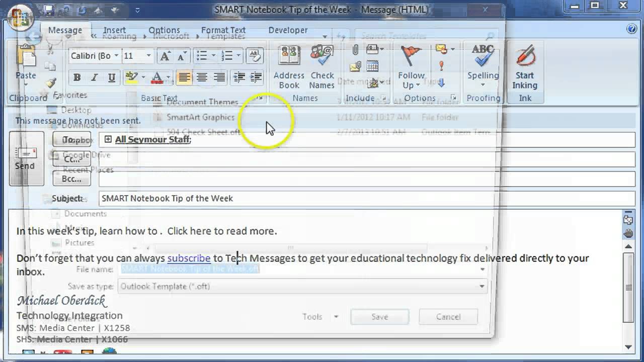The height and width of the screenshot is (362, 644).
Task: Click the Clear Formatting eraser icon
Action: click(255, 56)
